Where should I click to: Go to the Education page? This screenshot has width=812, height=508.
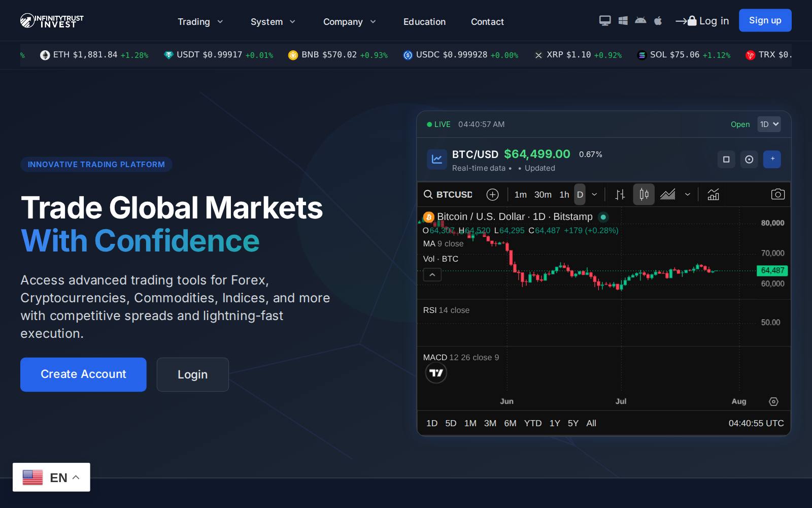(x=424, y=22)
